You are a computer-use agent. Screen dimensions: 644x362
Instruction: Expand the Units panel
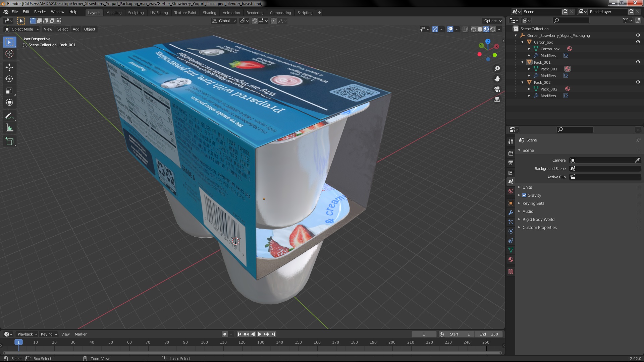click(x=527, y=187)
